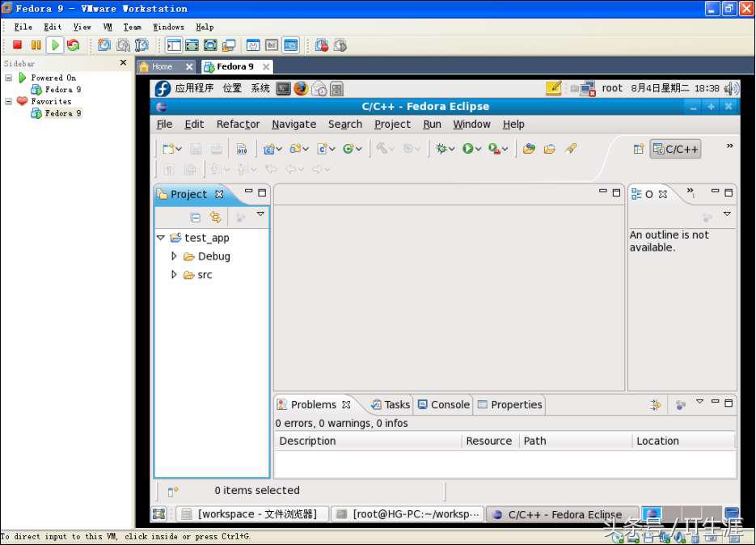Click the Link with Editor icon in Project panel
756x545 pixels.
(215, 217)
